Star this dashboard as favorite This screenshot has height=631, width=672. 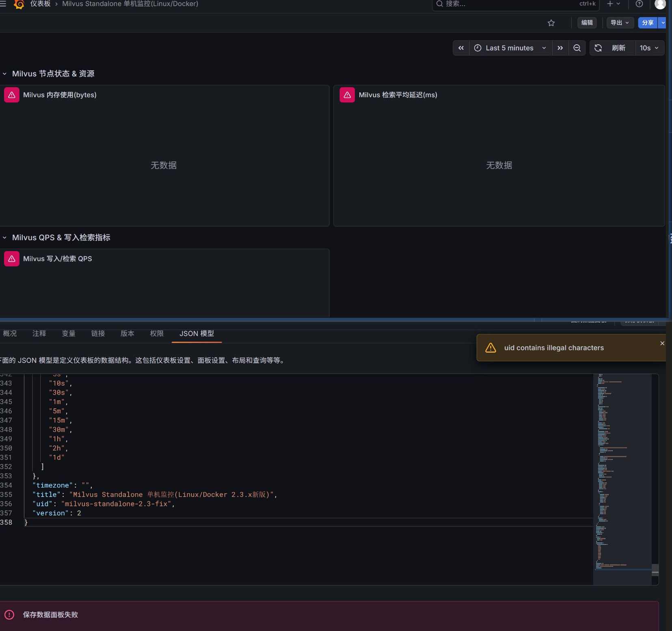pos(551,23)
